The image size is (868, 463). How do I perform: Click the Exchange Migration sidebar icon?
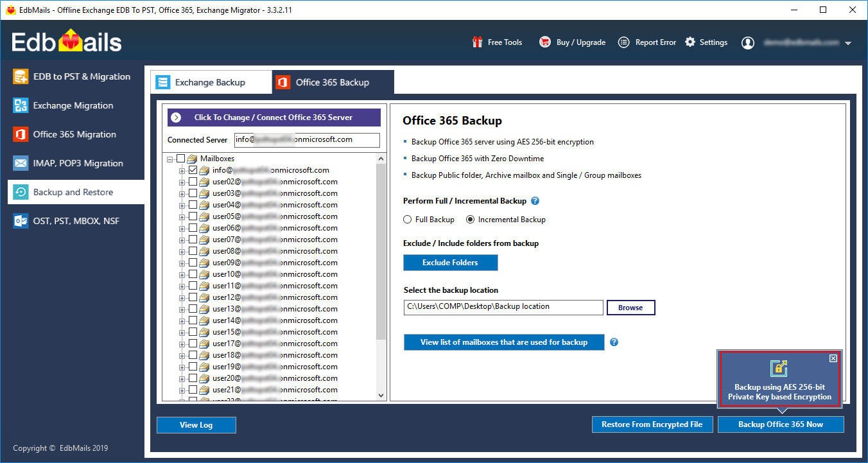click(x=21, y=105)
